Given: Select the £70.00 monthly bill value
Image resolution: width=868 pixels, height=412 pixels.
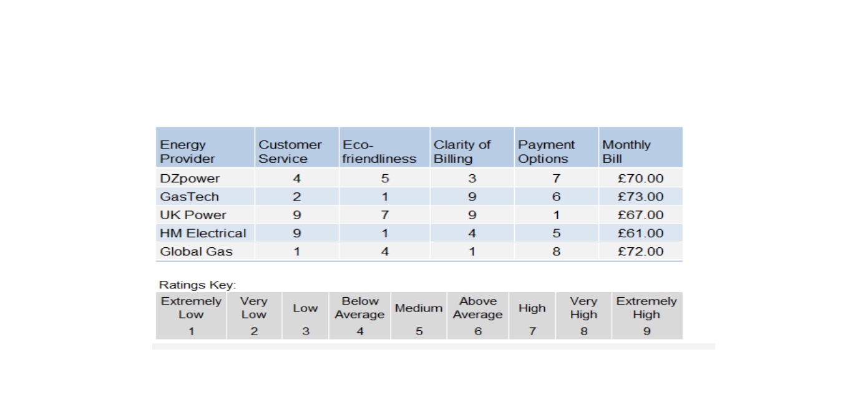Looking at the screenshot, I should point(640,179).
